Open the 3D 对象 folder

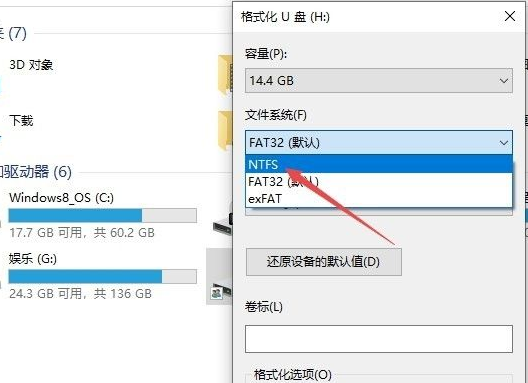31,65
